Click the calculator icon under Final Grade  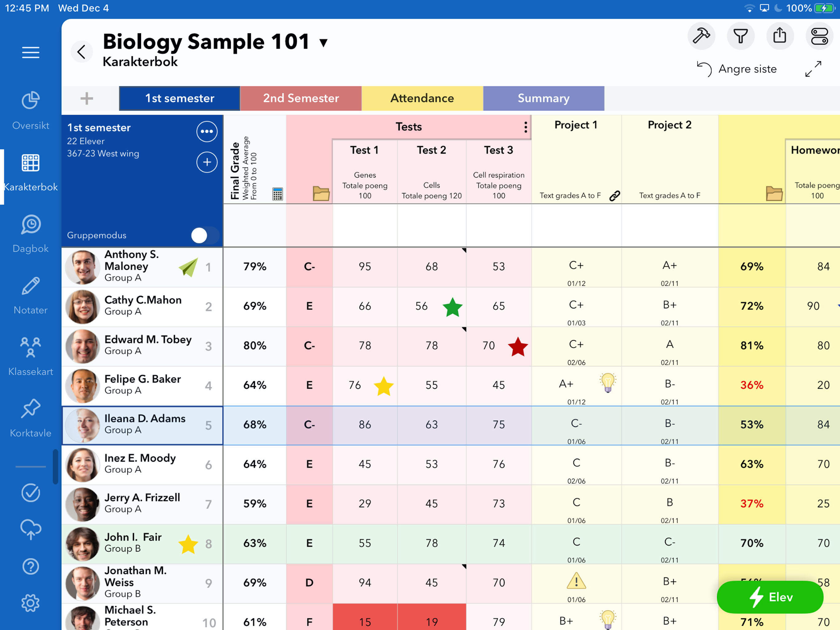278,194
